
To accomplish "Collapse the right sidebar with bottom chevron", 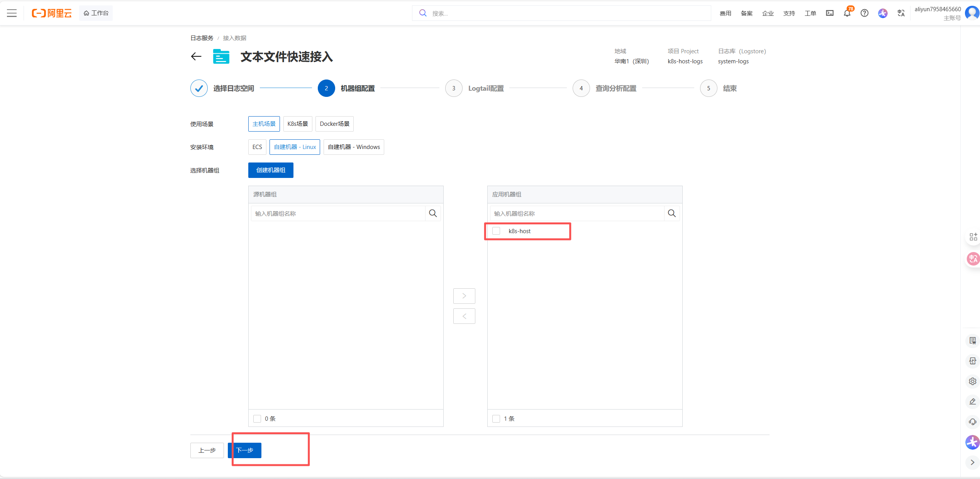I will pos(972,462).
